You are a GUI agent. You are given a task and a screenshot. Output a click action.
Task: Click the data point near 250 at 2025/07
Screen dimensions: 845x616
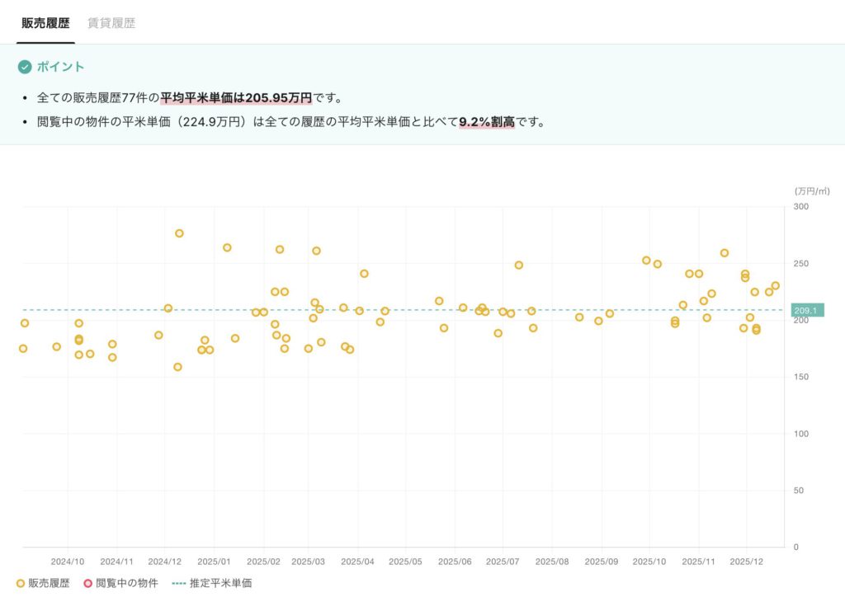[x=519, y=266]
